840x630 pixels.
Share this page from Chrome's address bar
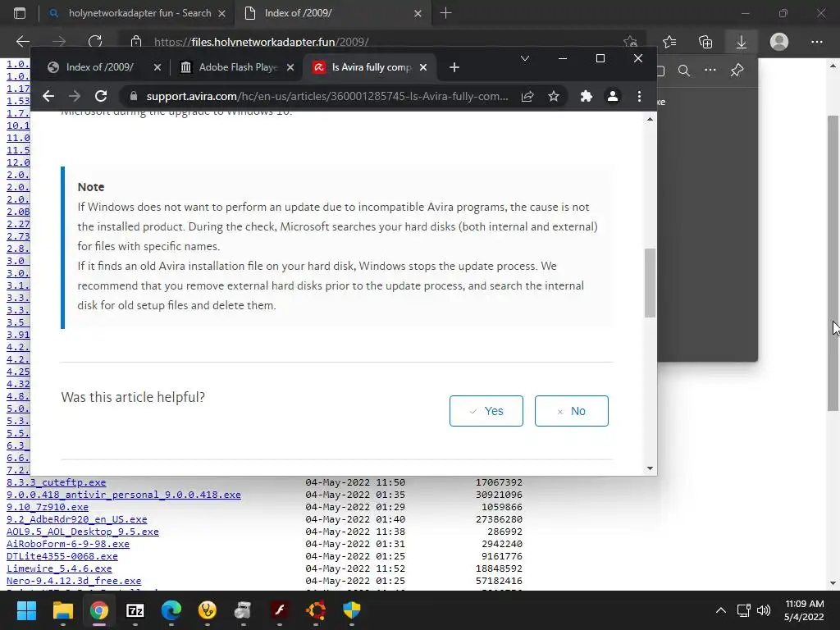point(527,96)
